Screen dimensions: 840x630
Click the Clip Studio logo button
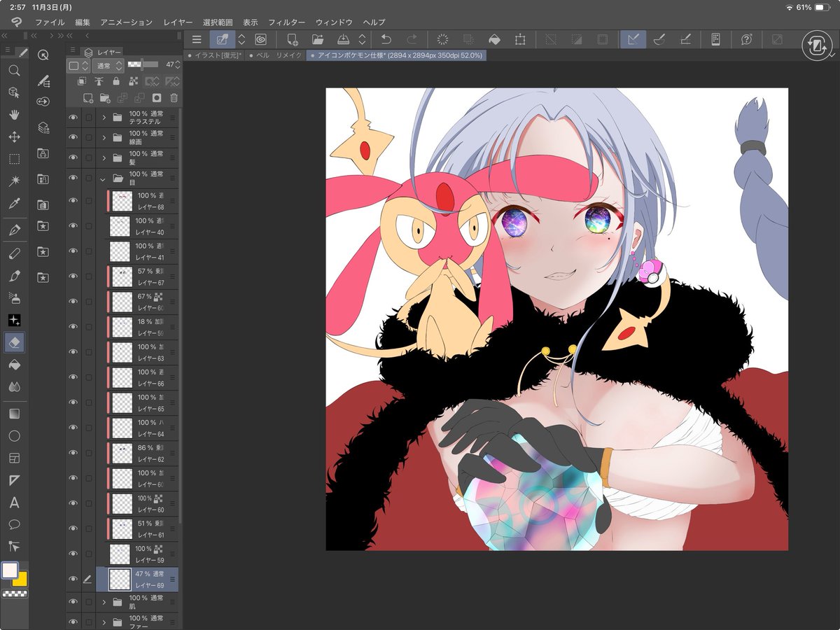pyautogui.click(x=15, y=22)
